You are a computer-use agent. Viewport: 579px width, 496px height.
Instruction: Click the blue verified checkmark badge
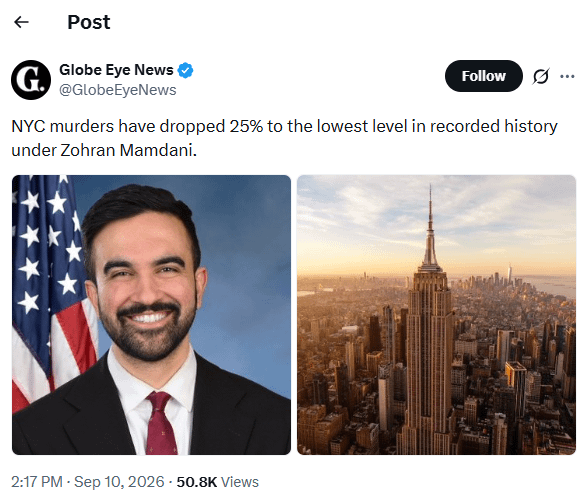point(185,70)
